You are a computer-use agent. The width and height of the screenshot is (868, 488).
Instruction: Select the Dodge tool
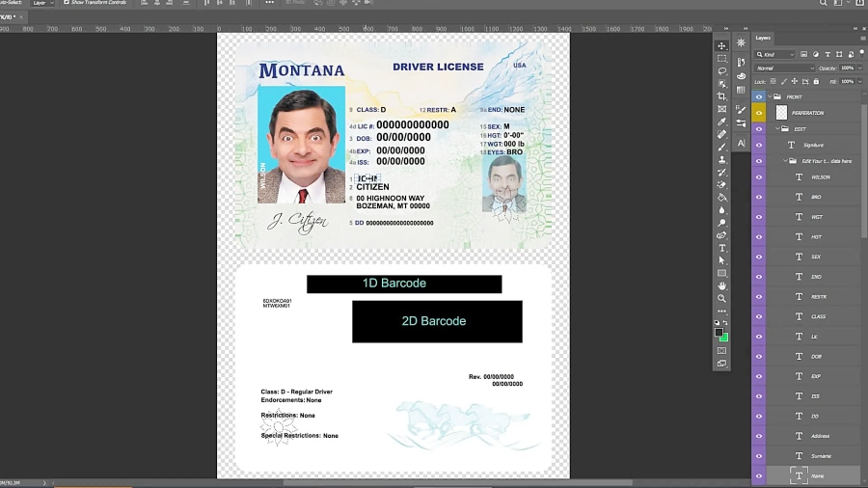pos(721,223)
